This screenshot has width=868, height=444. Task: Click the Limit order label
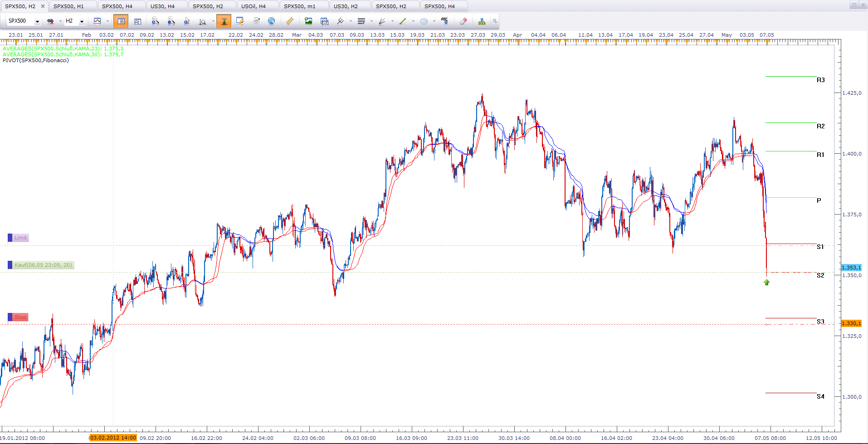(20, 238)
